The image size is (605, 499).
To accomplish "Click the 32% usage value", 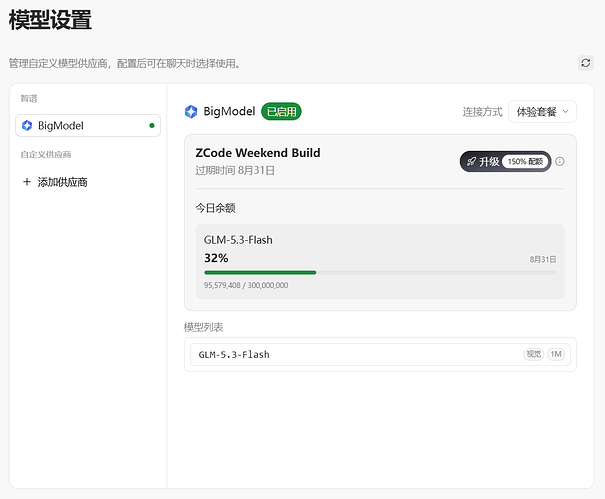I will 216,258.
